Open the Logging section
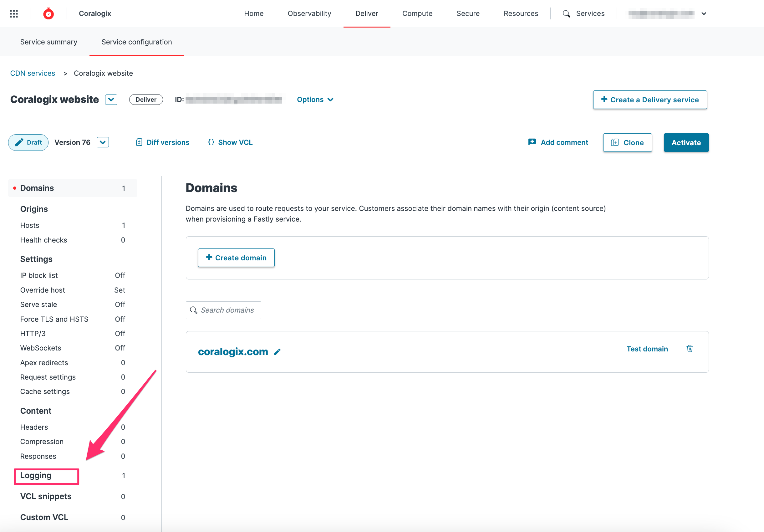The height and width of the screenshot is (532, 764). point(36,475)
